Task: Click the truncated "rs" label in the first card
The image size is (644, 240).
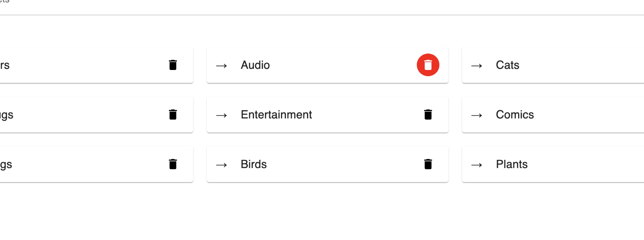Action: pos(5,65)
